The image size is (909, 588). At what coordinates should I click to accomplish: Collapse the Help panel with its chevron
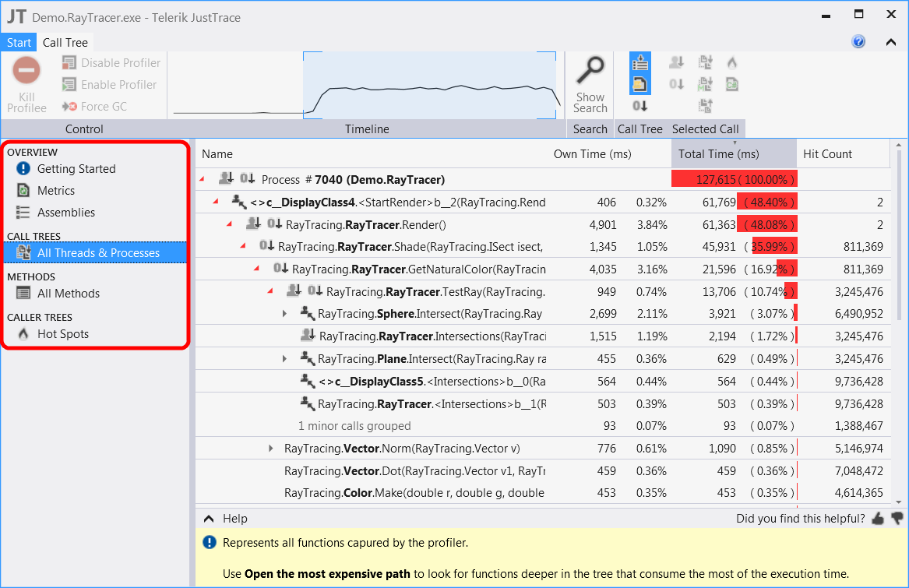[209, 519]
